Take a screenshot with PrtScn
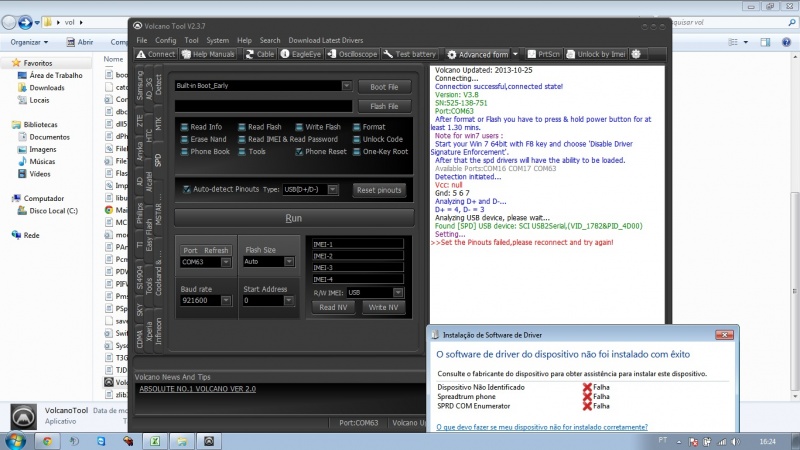The height and width of the screenshot is (450, 800). pyautogui.click(x=543, y=54)
